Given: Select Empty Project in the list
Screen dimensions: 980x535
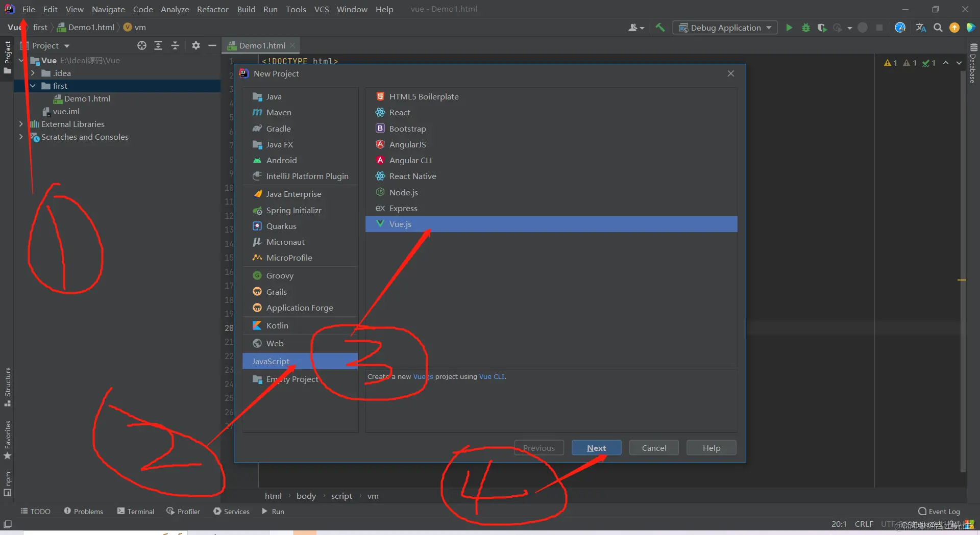Looking at the screenshot, I should 300,379.
